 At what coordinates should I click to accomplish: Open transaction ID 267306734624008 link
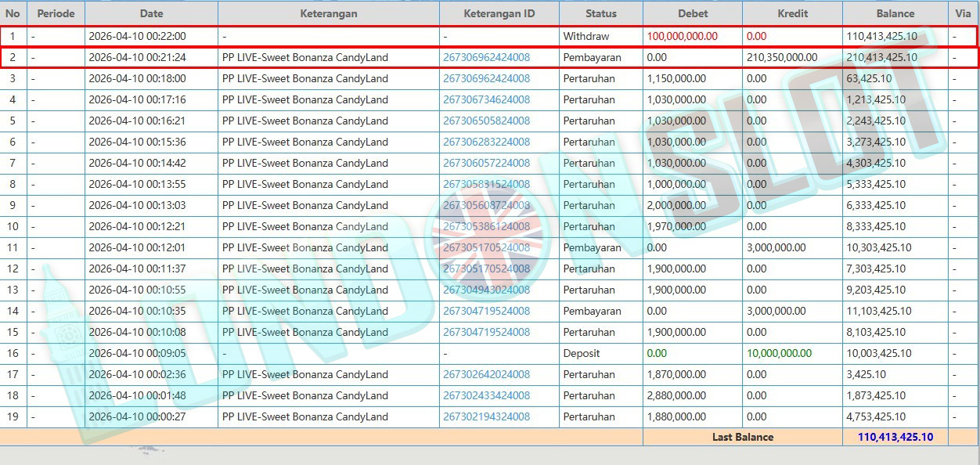point(486,99)
